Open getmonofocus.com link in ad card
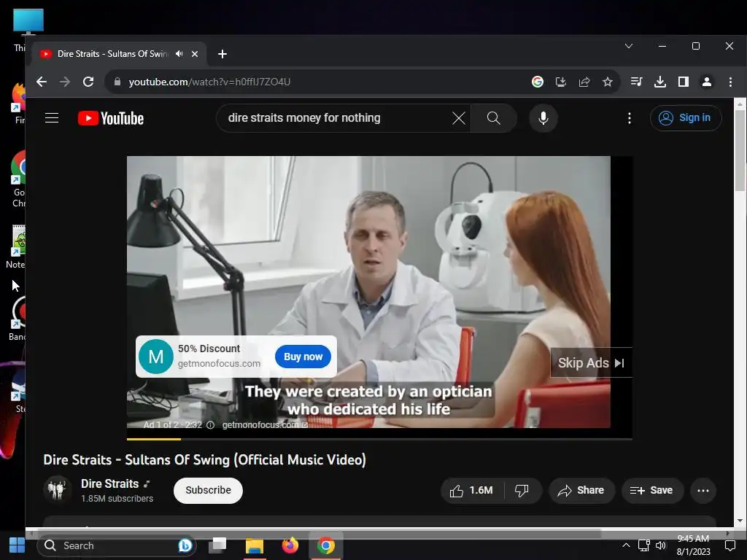The height and width of the screenshot is (560, 747). (x=219, y=363)
